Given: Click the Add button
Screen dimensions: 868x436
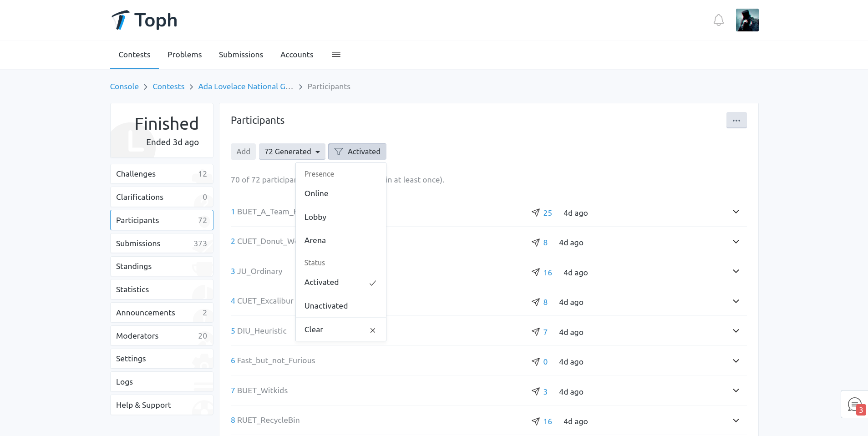Looking at the screenshot, I should [243, 152].
